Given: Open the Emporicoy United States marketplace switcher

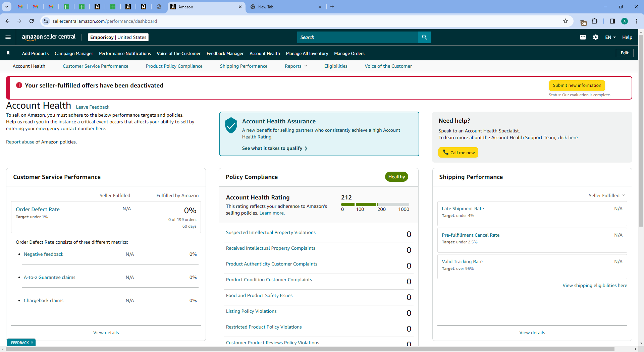Looking at the screenshot, I should [118, 37].
